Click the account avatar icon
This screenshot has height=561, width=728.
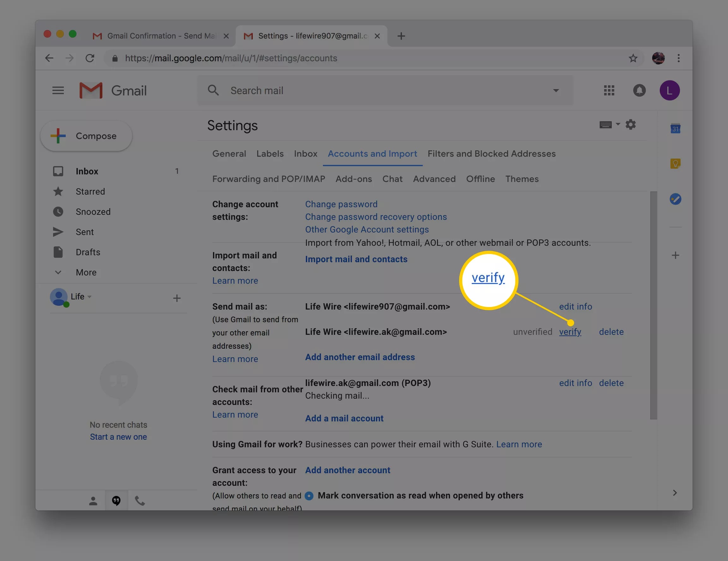click(x=670, y=90)
